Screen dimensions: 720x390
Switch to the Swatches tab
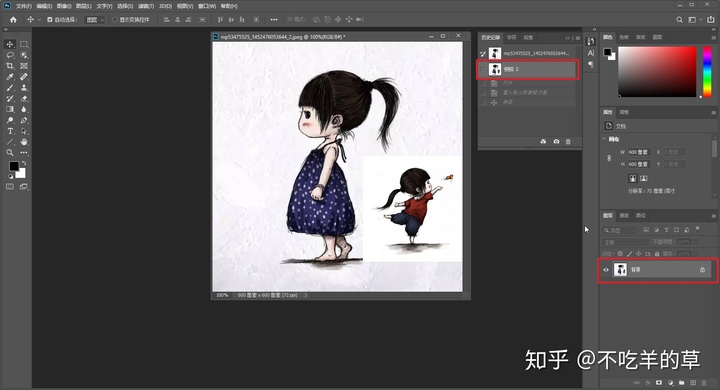[x=624, y=37]
